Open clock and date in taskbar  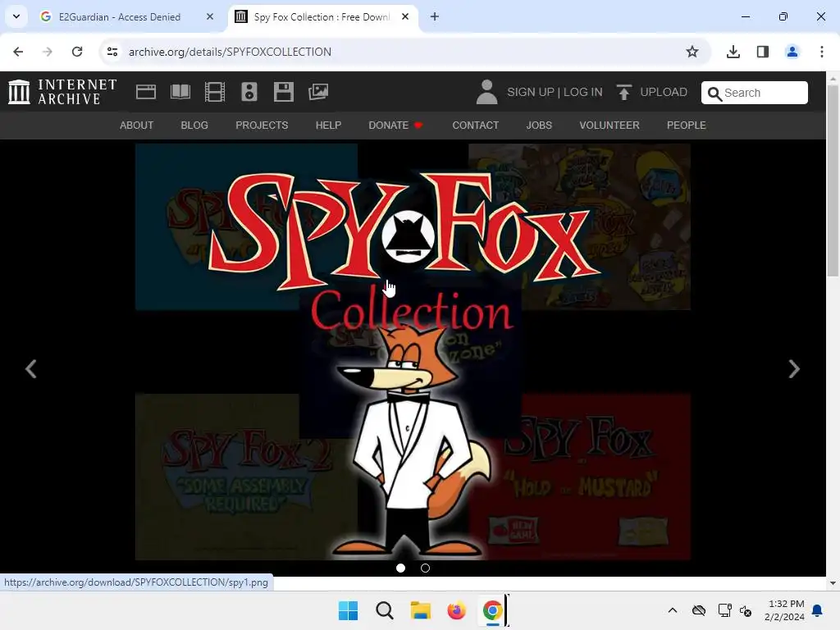(785, 610)
